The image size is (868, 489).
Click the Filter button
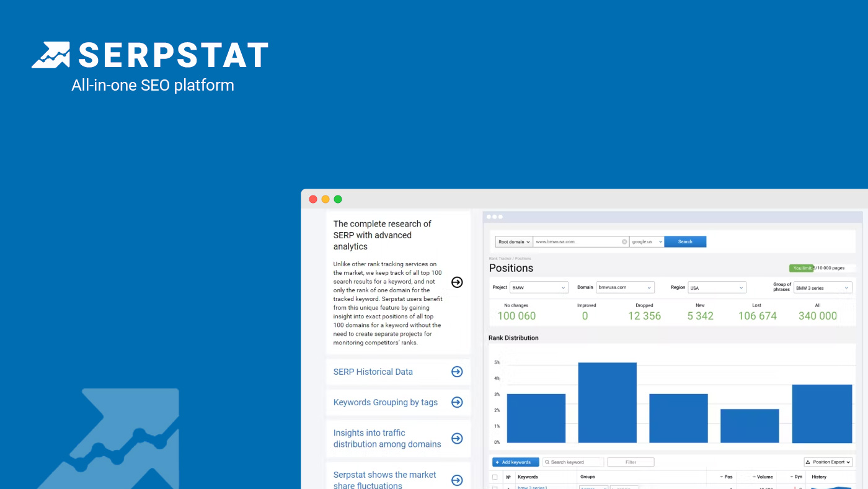click(x=631, y=462)
